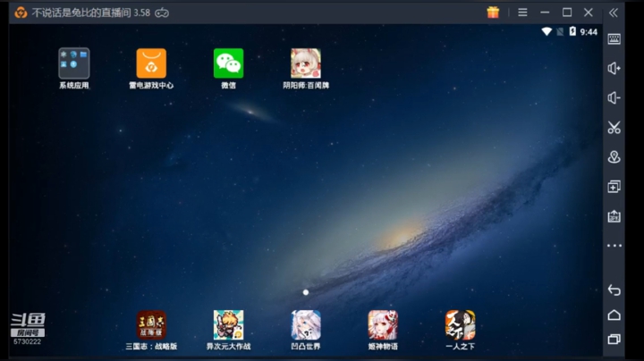Launch 阴阳师:百闻牌 game
Image resolution: width=644 pixels, height=361 pixels.
[x=306, y=63]
